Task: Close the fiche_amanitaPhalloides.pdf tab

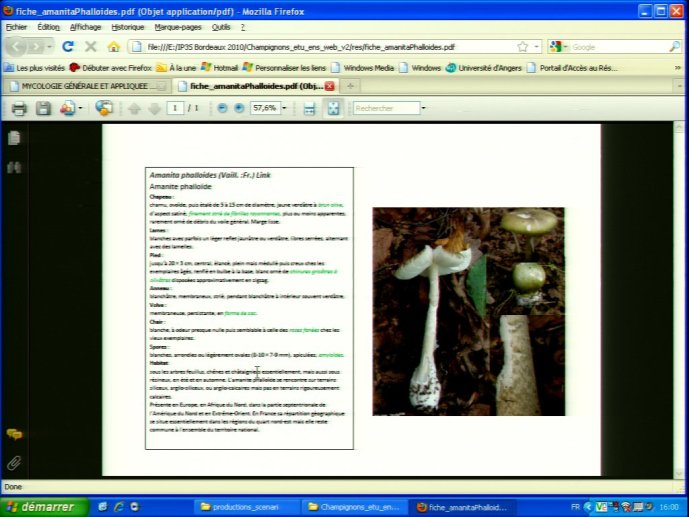Action: click(330, 86)
